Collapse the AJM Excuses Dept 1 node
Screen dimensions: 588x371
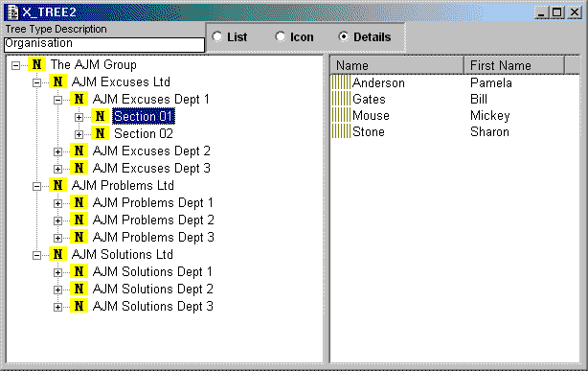(x=57, y=101)
